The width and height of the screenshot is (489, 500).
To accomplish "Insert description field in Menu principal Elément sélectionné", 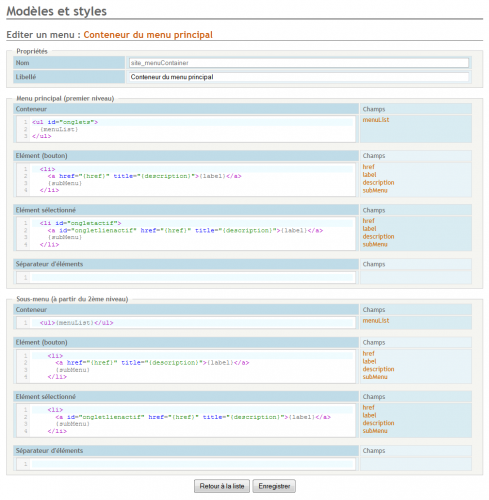I will click(x=378, y=236).
